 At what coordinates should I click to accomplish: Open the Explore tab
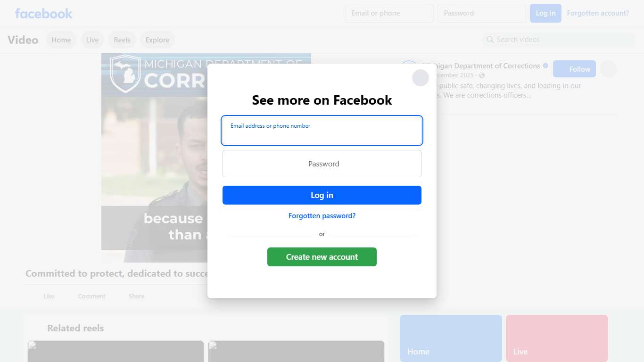point(157,40)
